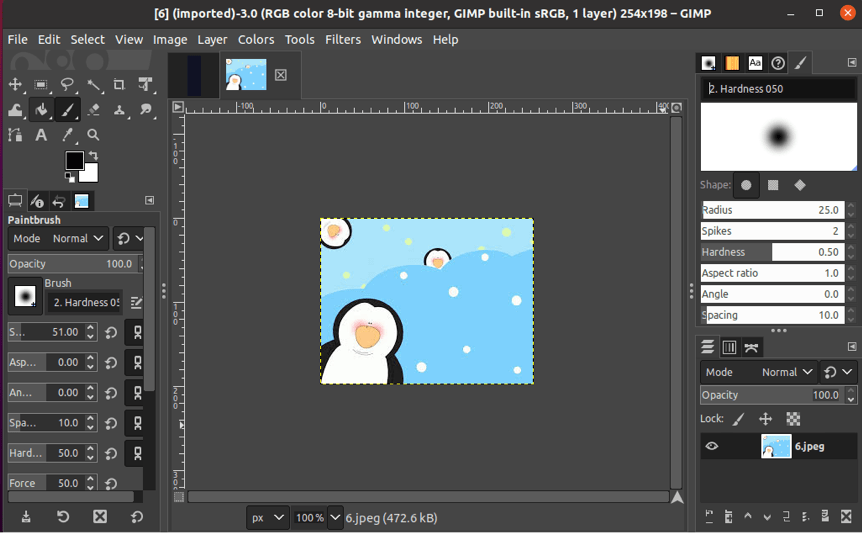Image resolution: width=862 pixels, height=533 pixels.
Task: Open the px unit dropdown in status bar
Action: 267,518
